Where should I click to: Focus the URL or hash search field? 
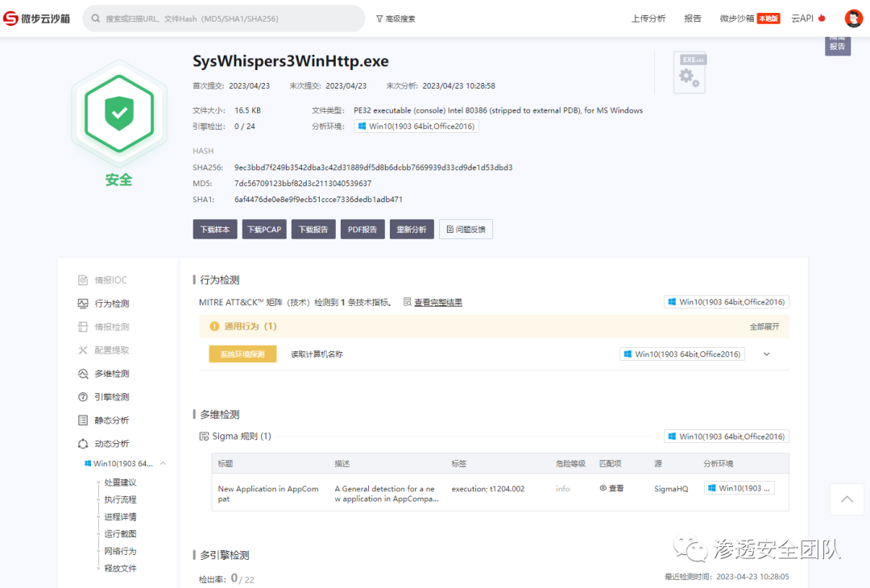tap(224, 19)
